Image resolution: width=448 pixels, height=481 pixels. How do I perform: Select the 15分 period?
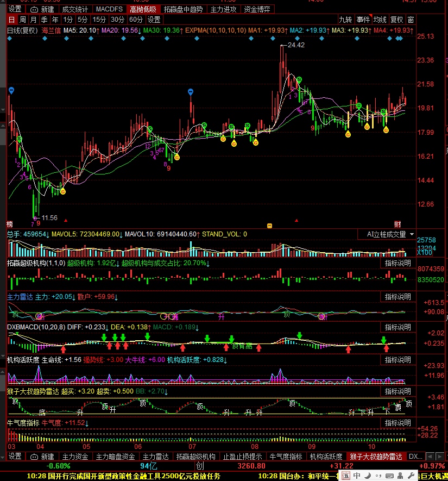click(x=99, y=20)
